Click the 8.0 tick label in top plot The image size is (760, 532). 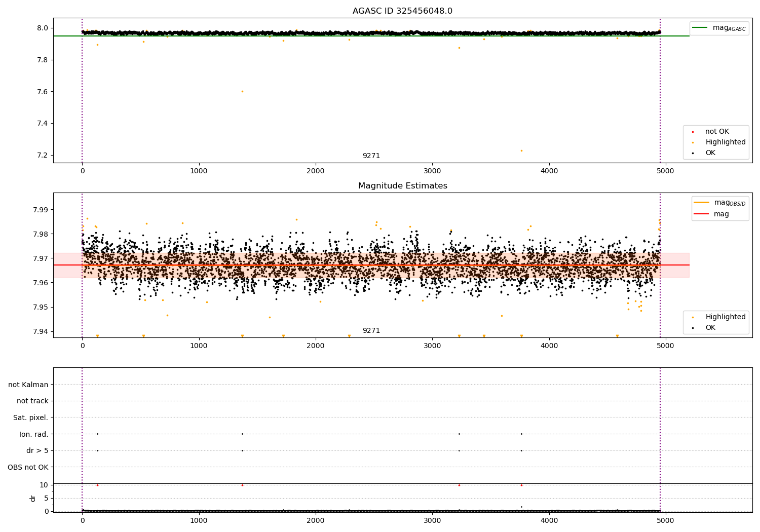43,28
